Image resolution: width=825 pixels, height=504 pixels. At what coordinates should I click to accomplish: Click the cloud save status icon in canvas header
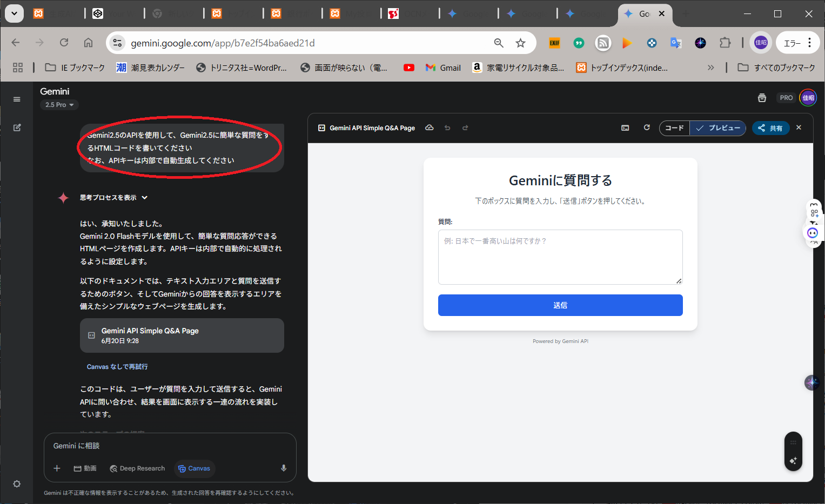430,127
